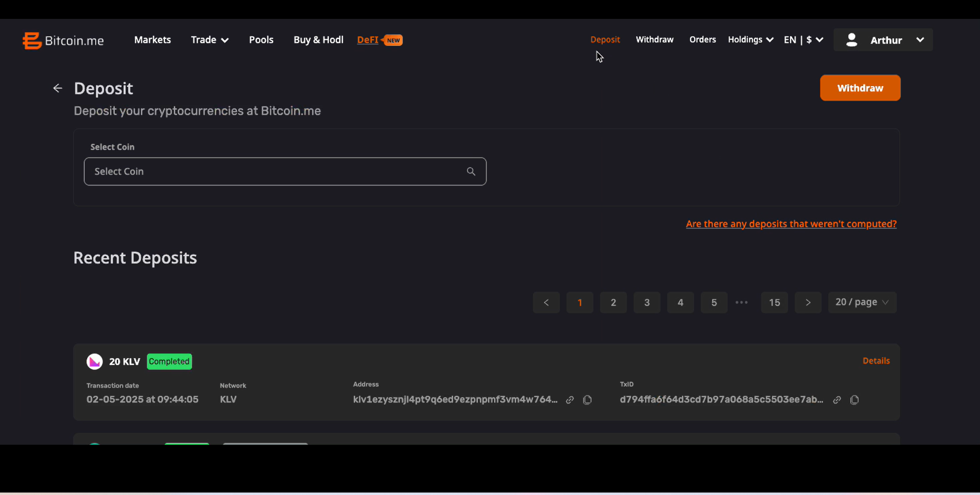Click the KLV coin icon

pyautogui.click(x=94, y=362)
